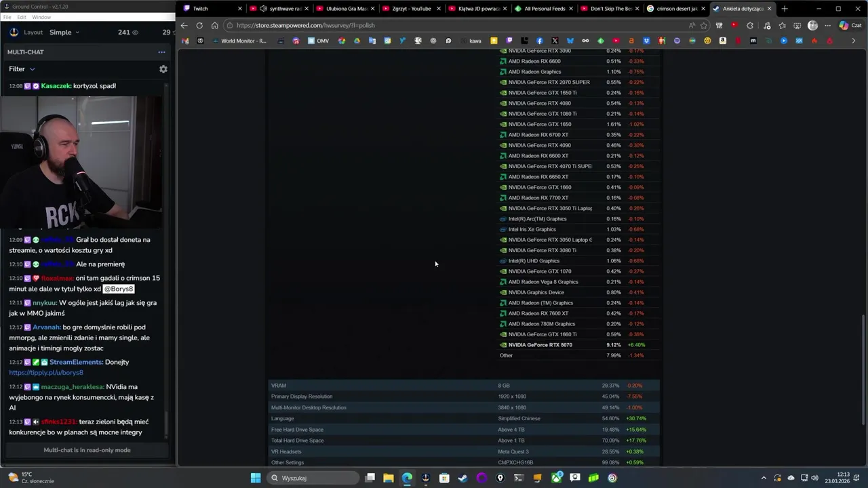Open the Edit menu in Ground Control
The width and height of the screenshot is (868, 488).
click(22, 17)
